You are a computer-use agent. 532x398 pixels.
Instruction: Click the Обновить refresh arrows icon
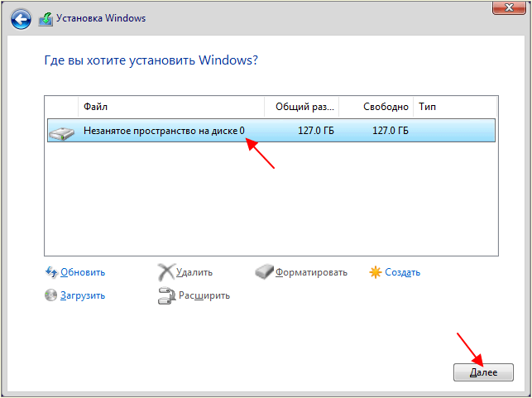(x=51, y=272)
